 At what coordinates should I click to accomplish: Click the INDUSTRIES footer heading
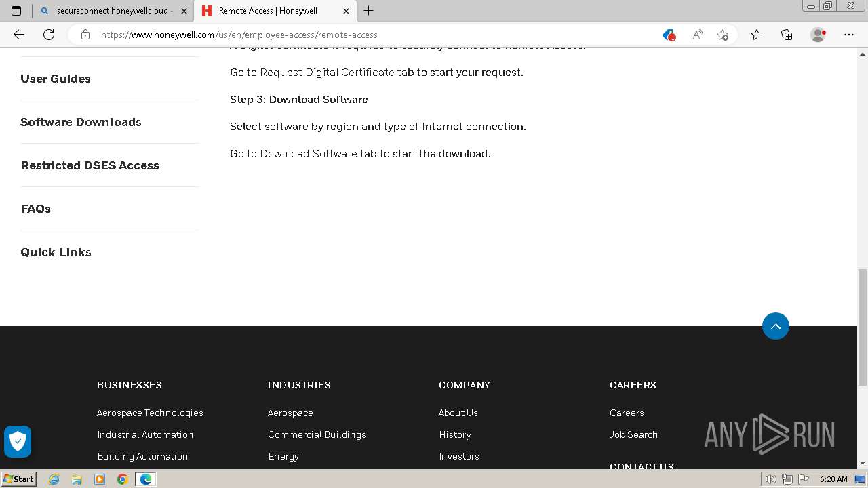(299, 385)
